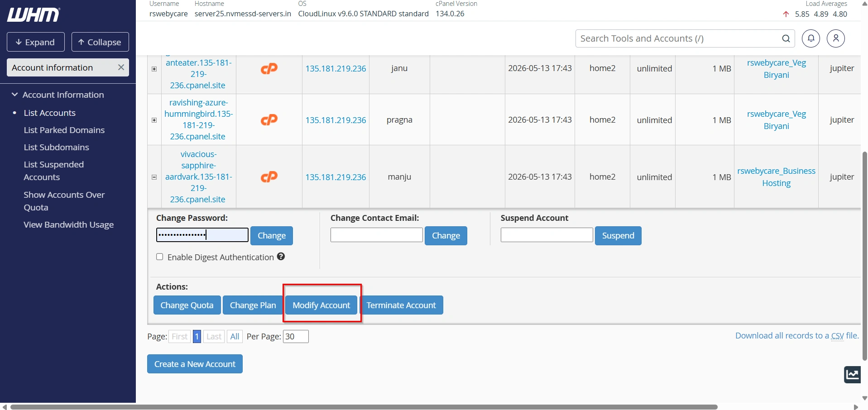The height and width of the screenshot is (410, 868).
Task: Open List Accounts in sidebar
Action: (50, 113)
